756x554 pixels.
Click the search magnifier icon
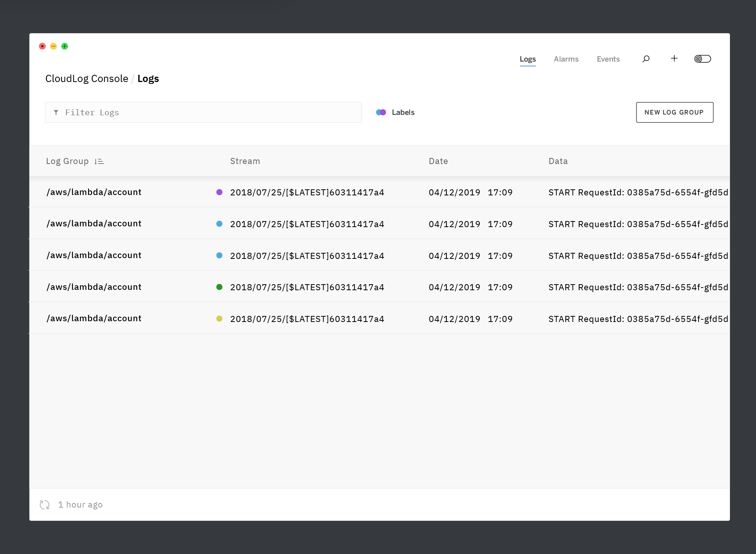(646, 59)
